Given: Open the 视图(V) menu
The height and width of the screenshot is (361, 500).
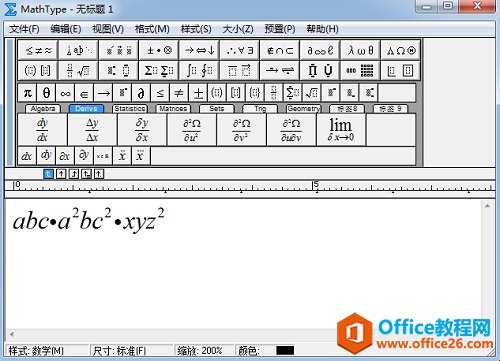Looking at the screenshot, I should click(x=108, y=29).
